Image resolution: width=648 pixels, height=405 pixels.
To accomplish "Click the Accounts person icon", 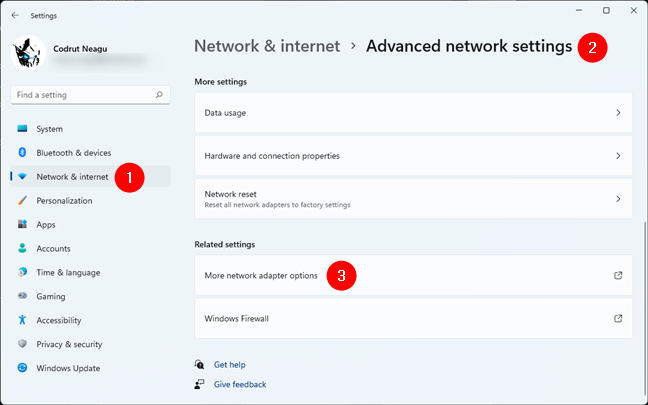I will click(22, 248).
